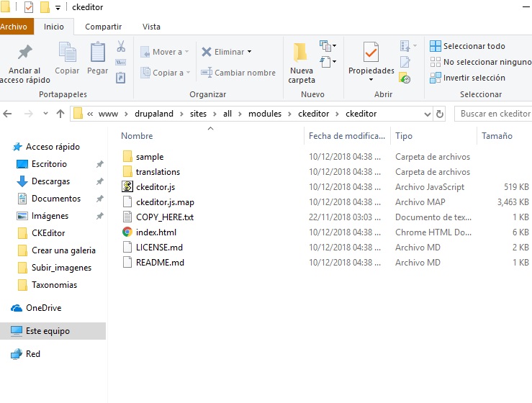The image size is (532, 403).
Task: Click the paste shortcut icon
Action: point(121,78)
